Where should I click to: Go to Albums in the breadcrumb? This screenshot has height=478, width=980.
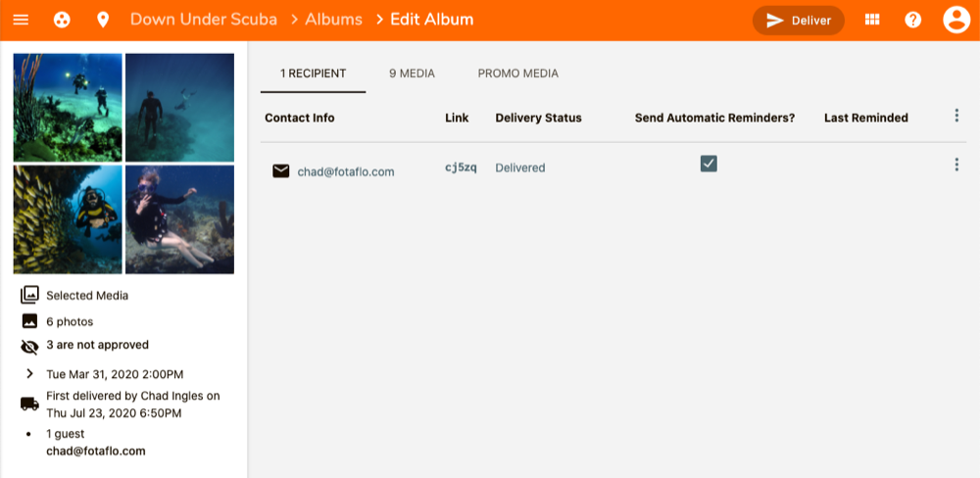coord(334,20)
